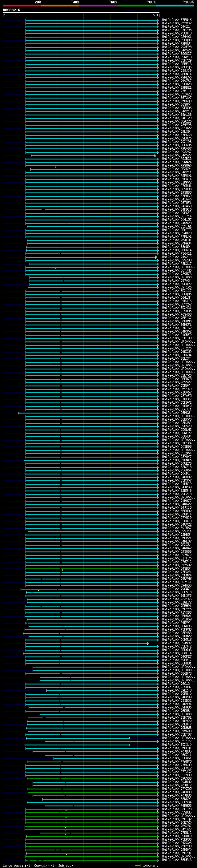Select label UniRef100_P09527
197x868 pixels.
(x=176, y=382)
